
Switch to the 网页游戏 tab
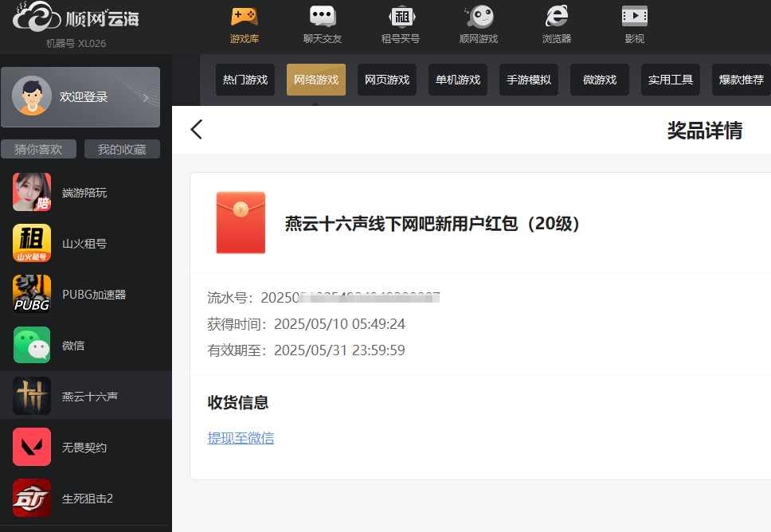point(387,80)
